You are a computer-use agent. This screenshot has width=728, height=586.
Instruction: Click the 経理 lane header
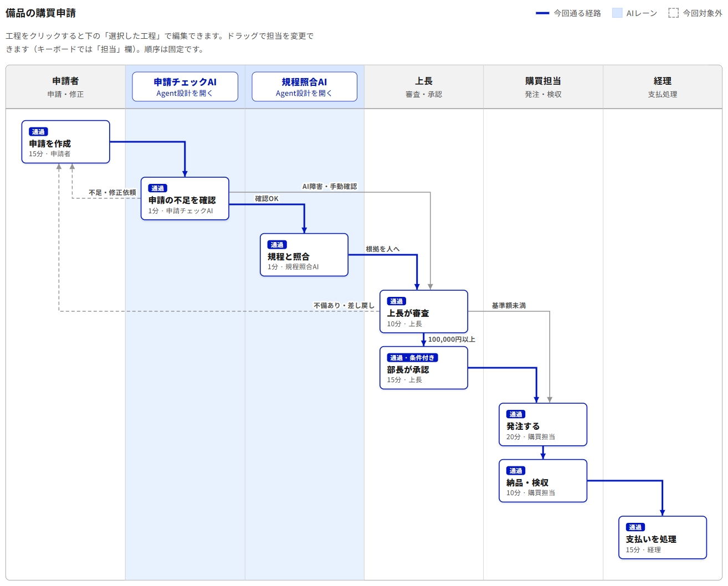pyautogui.click(x=663, y=87)
